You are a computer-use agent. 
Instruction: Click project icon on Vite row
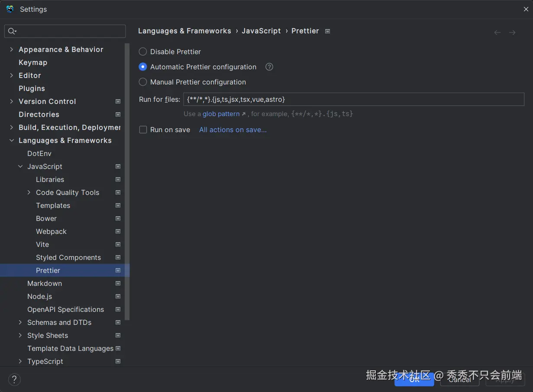point(118,244)
